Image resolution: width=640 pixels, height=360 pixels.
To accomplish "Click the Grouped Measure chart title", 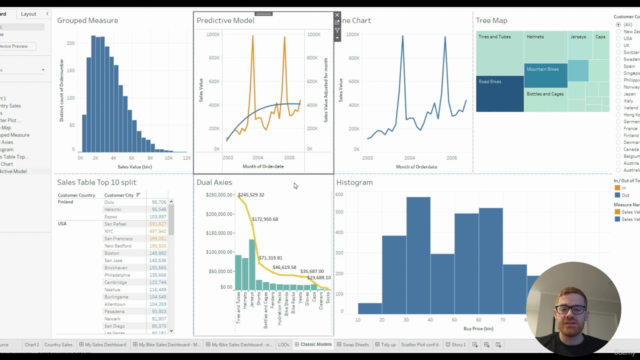I will pos(87,20).
